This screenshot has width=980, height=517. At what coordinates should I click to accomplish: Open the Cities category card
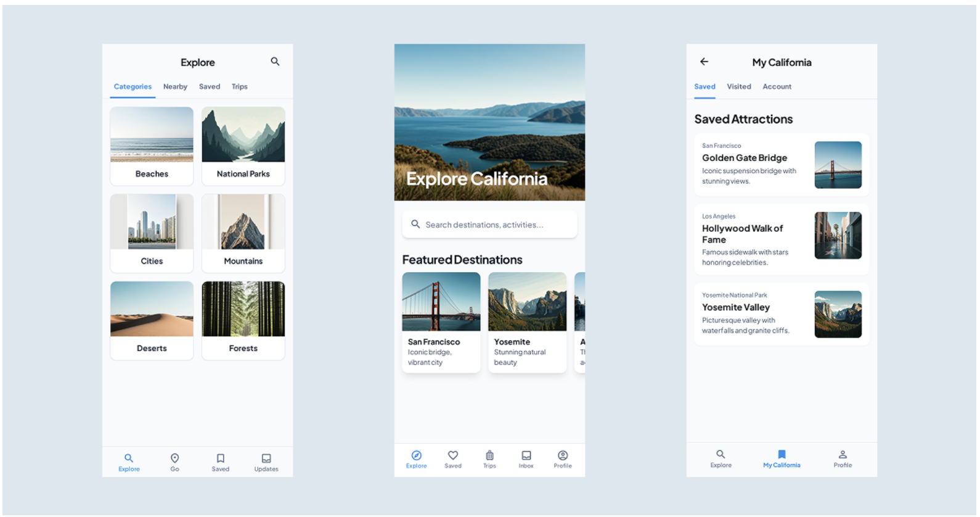pos(152,233)
